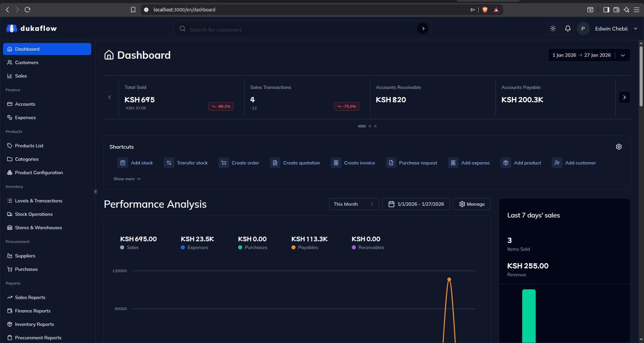Click the sidebar resize handle

[96, 192]
